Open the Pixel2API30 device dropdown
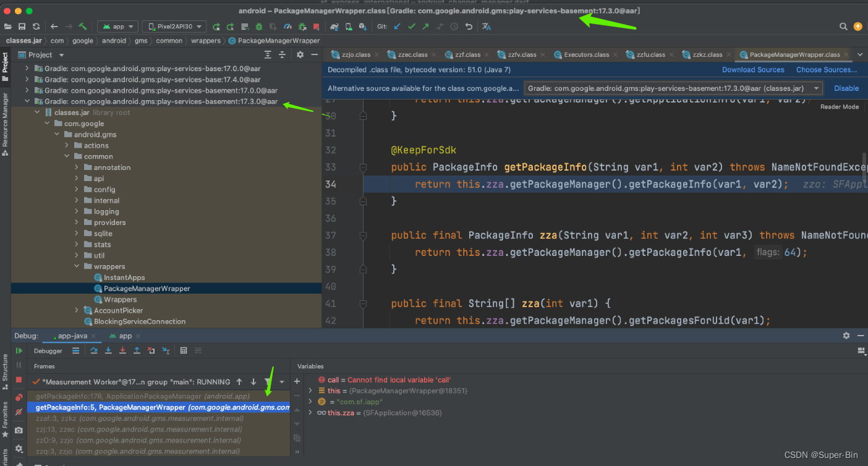This screenshot has width=868, height=466. 175,27
